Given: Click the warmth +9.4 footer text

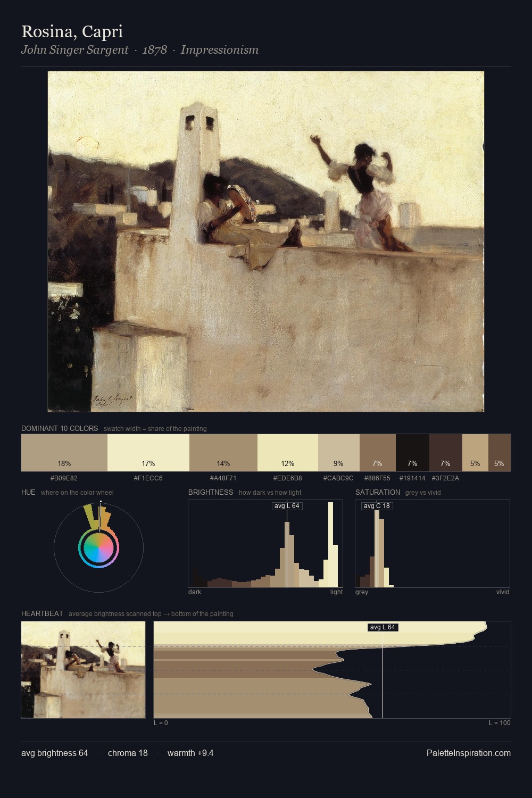Looking at the screenshot, I should pyautogui.click(x=190, y=753).
